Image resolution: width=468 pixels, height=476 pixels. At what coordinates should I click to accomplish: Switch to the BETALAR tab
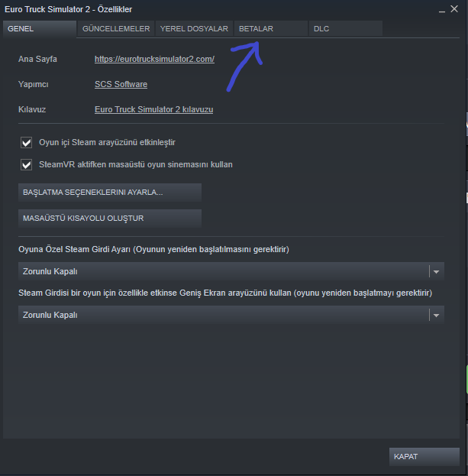point(271,29)
